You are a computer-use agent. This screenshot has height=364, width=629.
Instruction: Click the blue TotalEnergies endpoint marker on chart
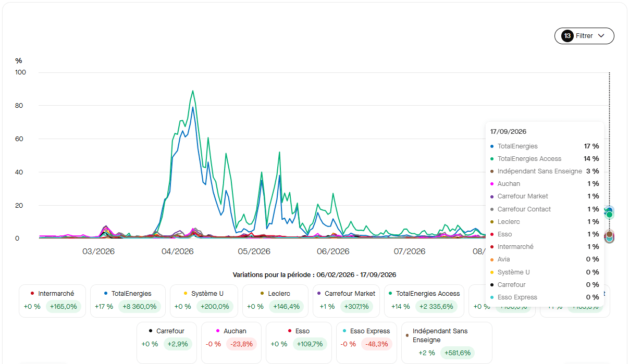609,210
